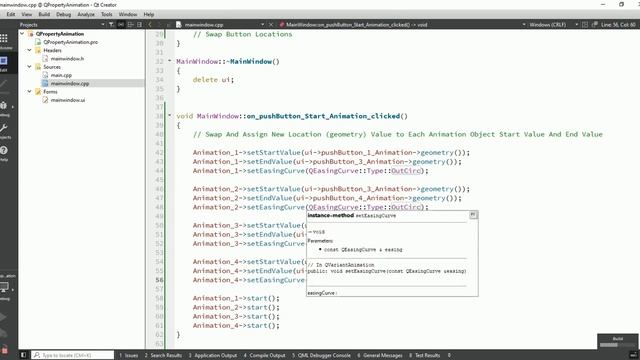Image resolution: width=640 pixels, height=360 pixels.
Task: Collapse the Headers folder
Action: point(29,50)
